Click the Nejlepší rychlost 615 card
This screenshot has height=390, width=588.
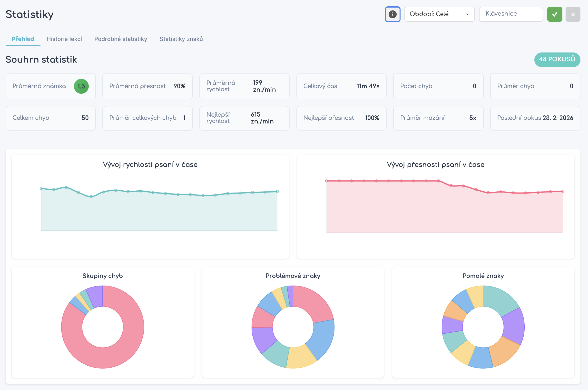(244, 118)
